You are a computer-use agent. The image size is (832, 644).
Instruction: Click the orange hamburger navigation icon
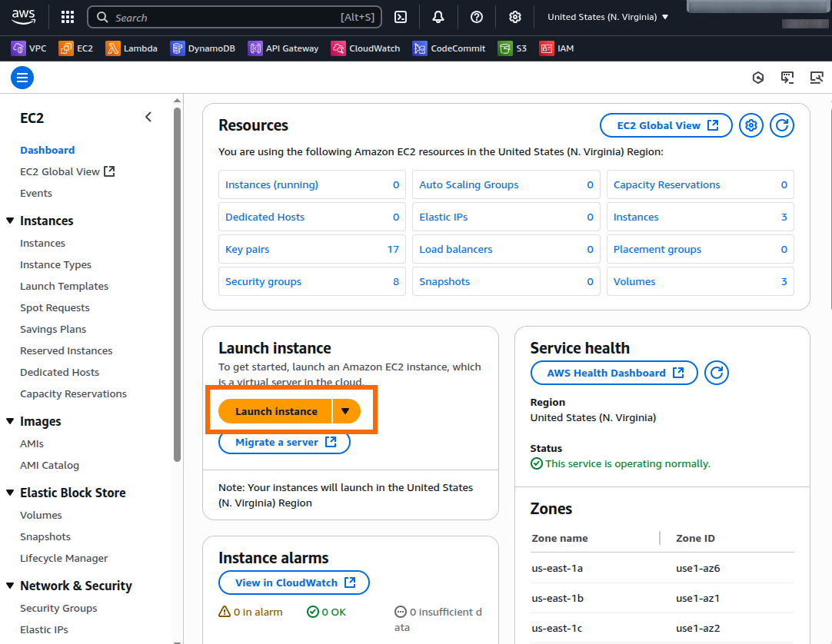[22, 77]
